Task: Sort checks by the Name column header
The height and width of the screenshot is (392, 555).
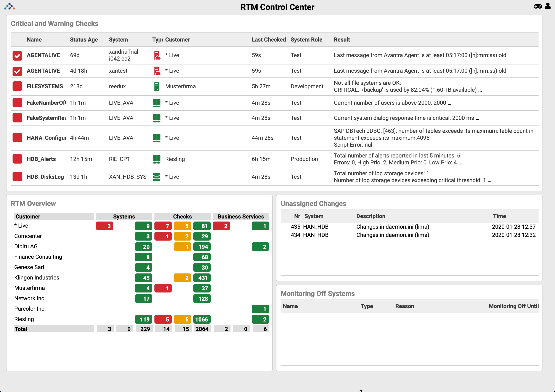Action: [34, 40]
